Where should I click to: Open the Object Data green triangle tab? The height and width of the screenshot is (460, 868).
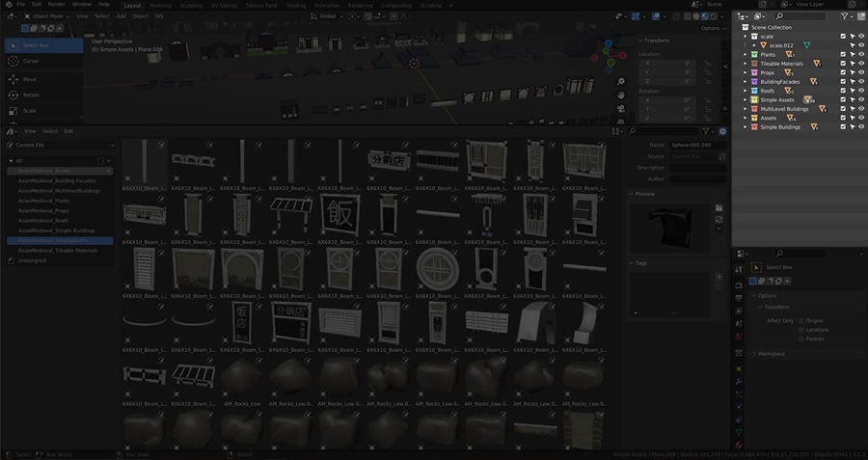739,433
